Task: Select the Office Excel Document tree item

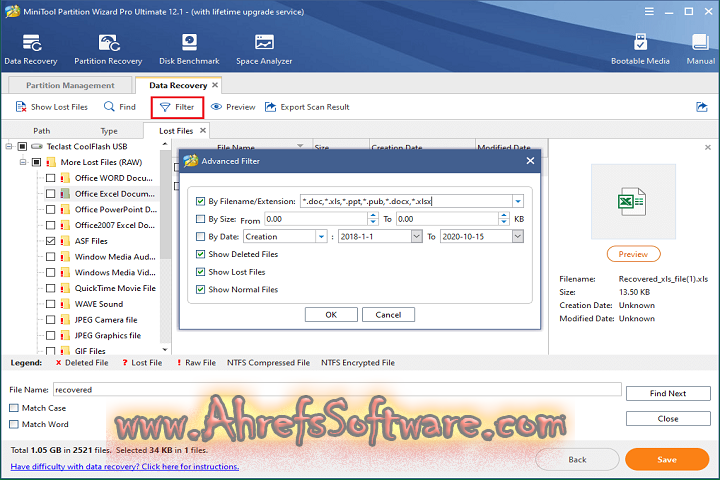Action: 115,194
